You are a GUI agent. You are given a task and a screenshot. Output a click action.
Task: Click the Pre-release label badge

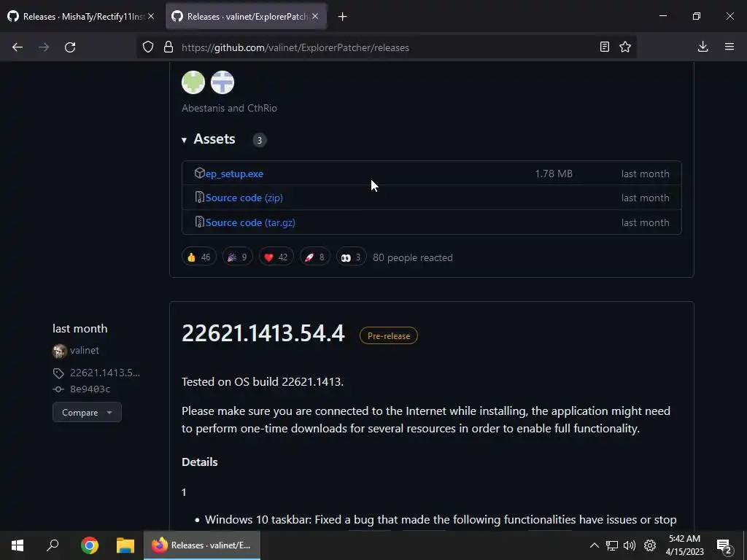point(389,335)
